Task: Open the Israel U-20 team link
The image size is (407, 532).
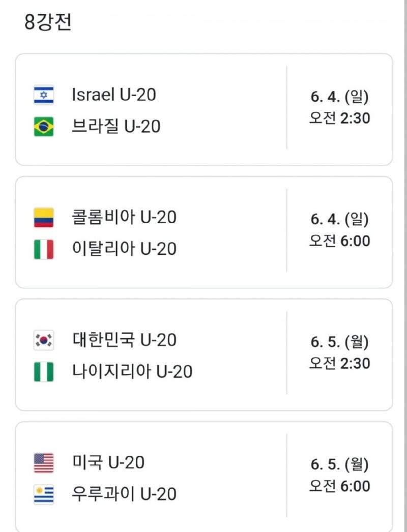Action: pyautogui.click(x=114, y=94)
